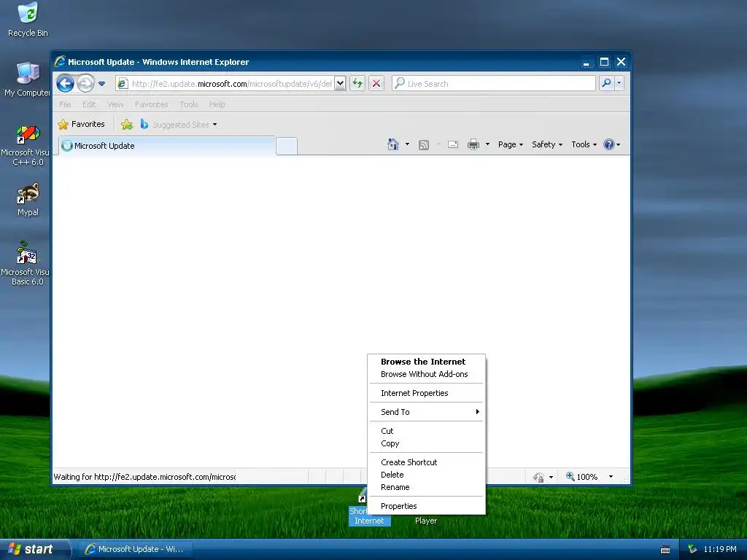Click into the Live Search box
This screenshot has height=560, width=747.
(494, 84)
